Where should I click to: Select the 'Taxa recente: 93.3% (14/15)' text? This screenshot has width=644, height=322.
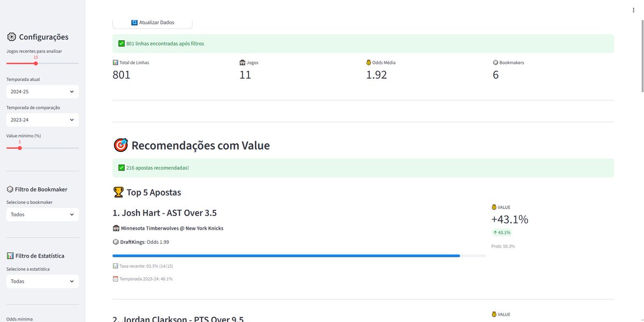point(146,266)
